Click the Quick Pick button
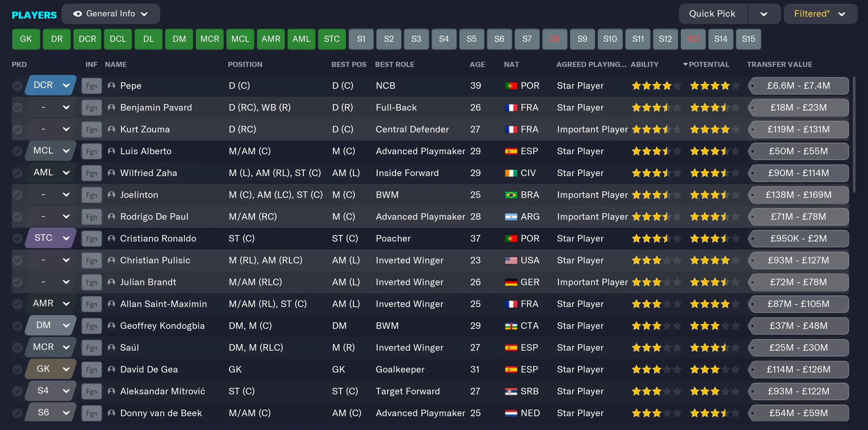Screen dimensions: 868x430 click(712, 14)
